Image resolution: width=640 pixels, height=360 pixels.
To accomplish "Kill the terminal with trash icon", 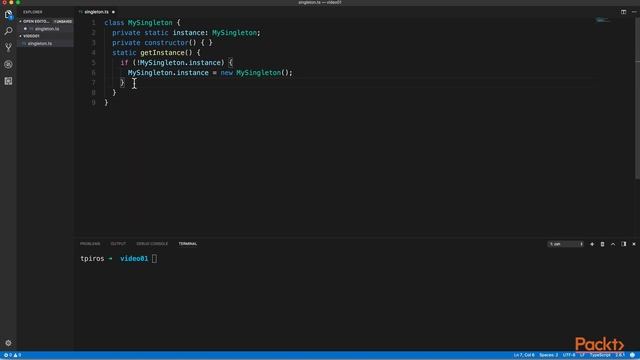I will pos(602,244).
